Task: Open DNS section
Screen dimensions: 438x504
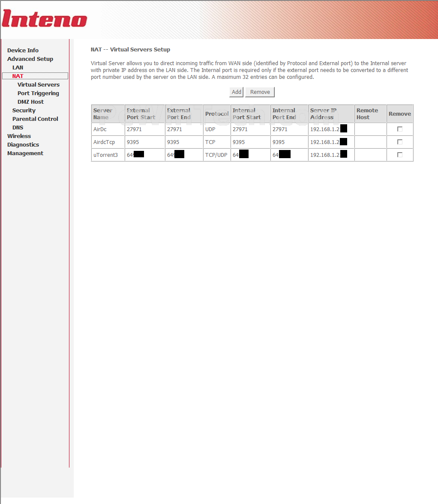Action: pos(18,127)
